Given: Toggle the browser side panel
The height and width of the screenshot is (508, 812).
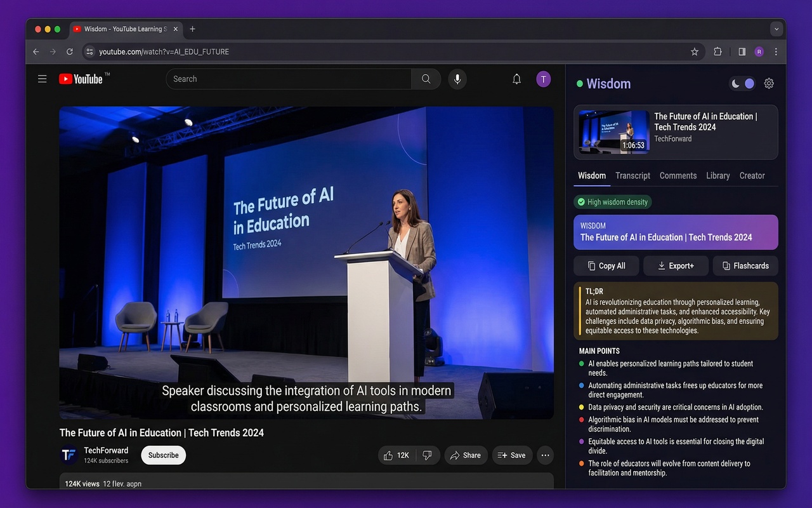Looking at the screenshot, I should pyautogui.click(x=741, y=51).
